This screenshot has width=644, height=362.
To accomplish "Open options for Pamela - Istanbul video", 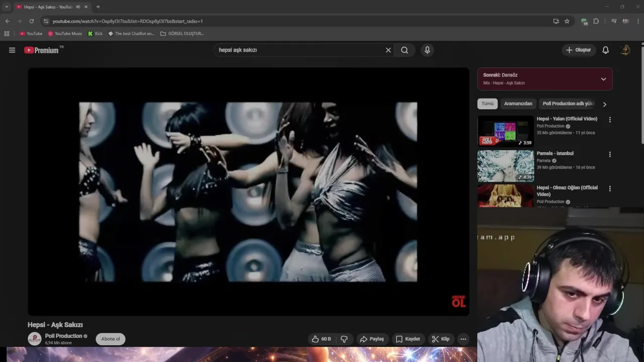I will 610,154.
